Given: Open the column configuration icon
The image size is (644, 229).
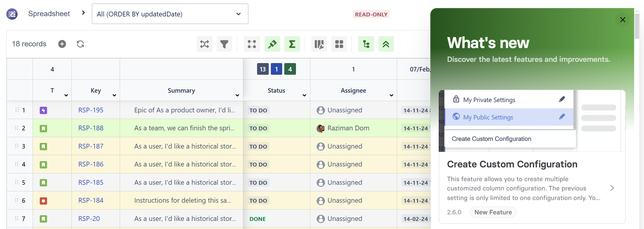Looking at the screenshot, I should pos(319,44).
